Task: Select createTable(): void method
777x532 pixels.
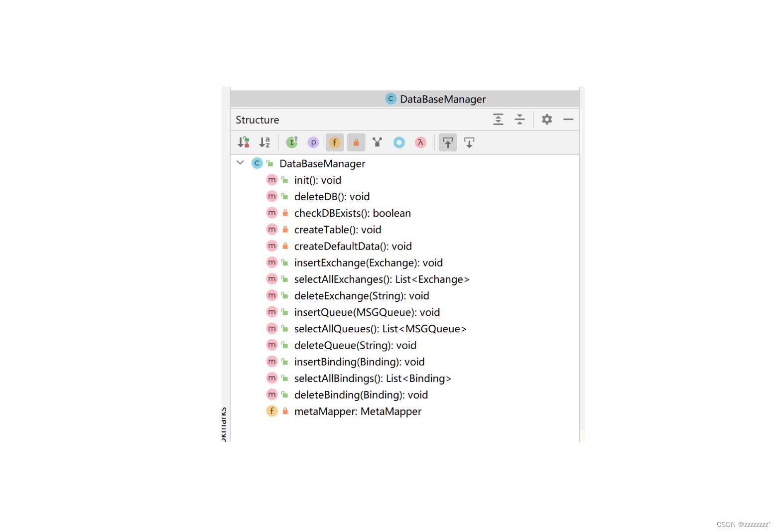Action: (338, 229)
